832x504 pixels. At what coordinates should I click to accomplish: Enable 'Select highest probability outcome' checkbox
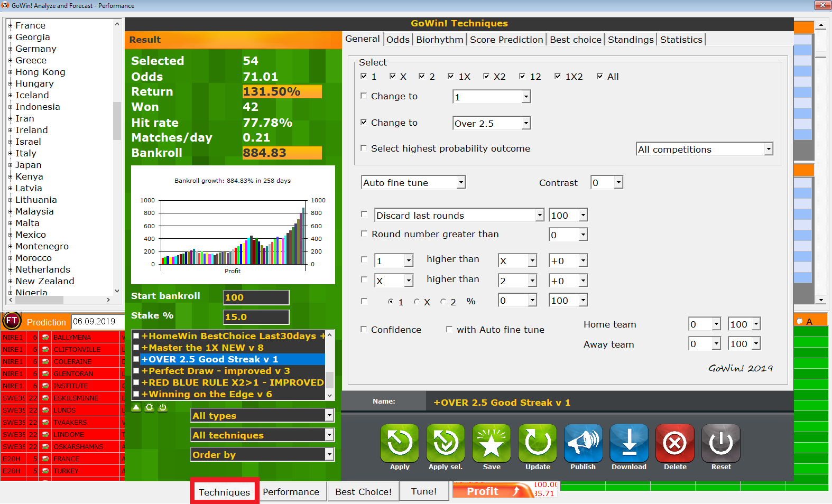(x=364, y=148)
